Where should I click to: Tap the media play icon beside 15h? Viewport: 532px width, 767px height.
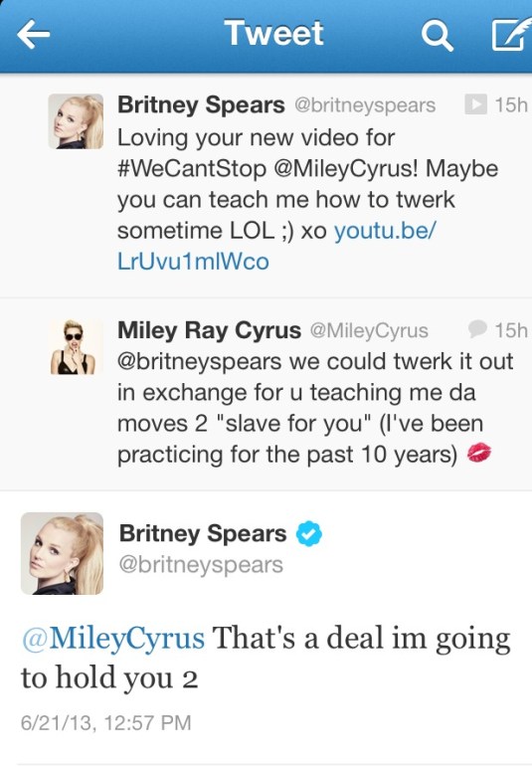(x=475, y=104)
